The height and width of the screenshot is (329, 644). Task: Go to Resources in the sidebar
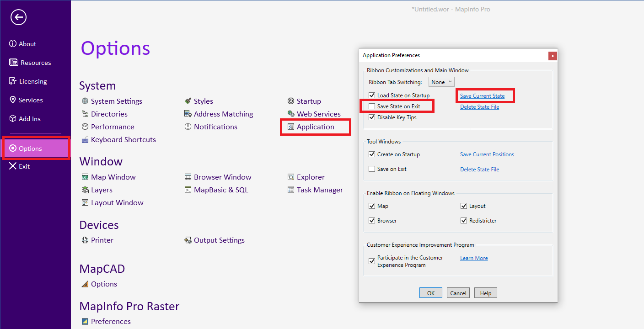(30, 63)
